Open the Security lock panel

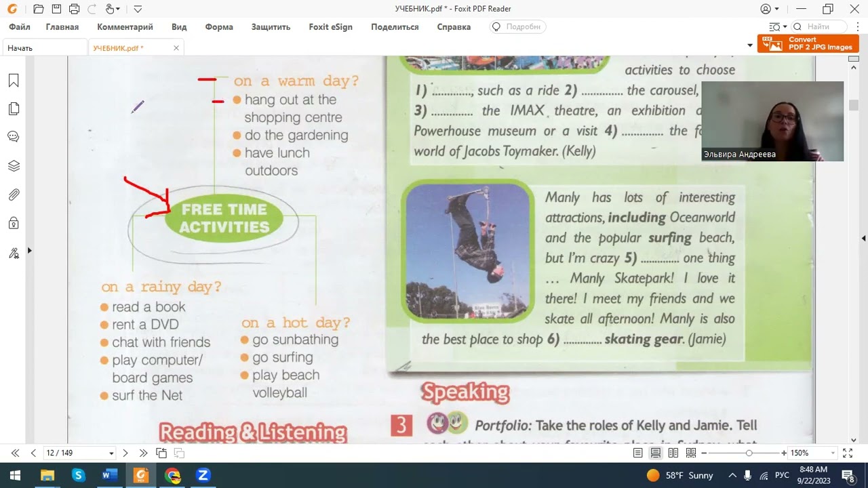(x=14, y=223)
